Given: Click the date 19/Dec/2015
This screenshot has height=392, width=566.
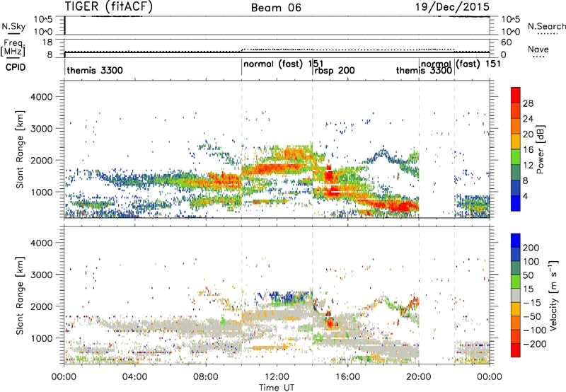Looking at the screenshot, I should (452, 6).
